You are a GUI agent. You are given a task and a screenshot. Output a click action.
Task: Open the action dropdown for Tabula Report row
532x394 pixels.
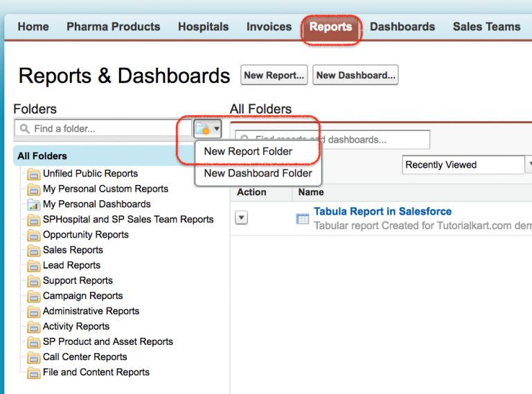coord(241,217)
